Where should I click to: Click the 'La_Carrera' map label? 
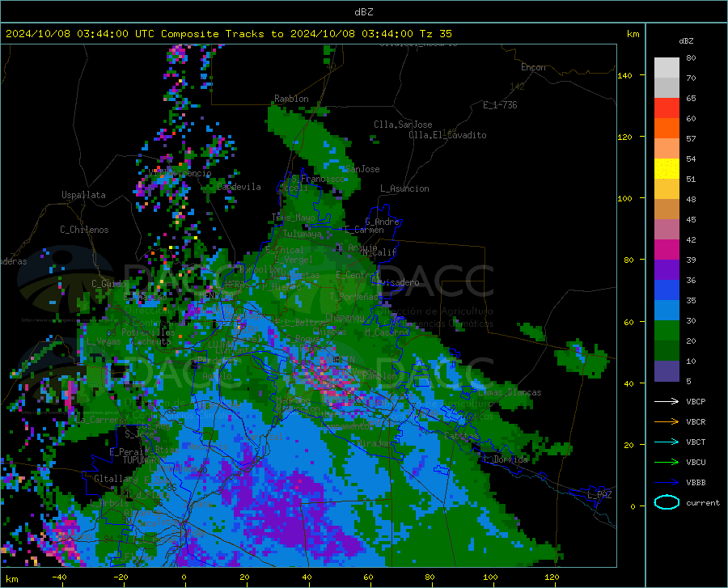tap(98, 420)
